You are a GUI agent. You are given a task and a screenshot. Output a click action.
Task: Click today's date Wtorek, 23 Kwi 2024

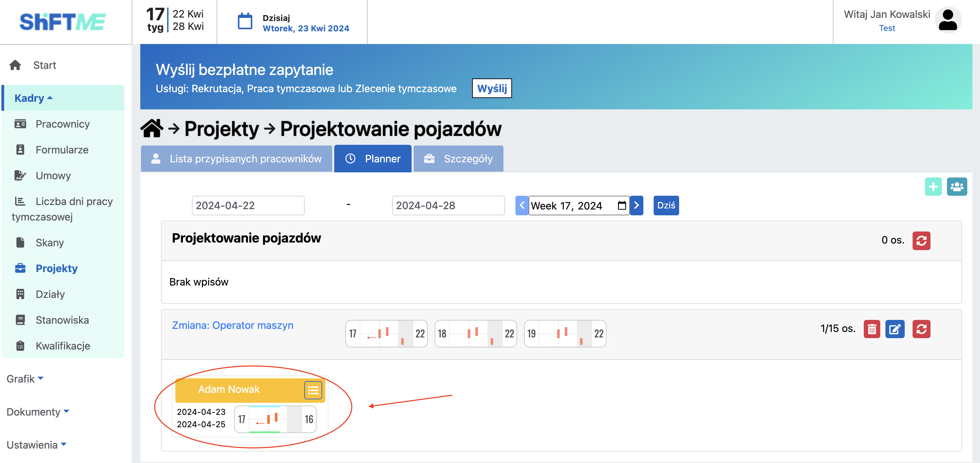click(x=306, y=29)
